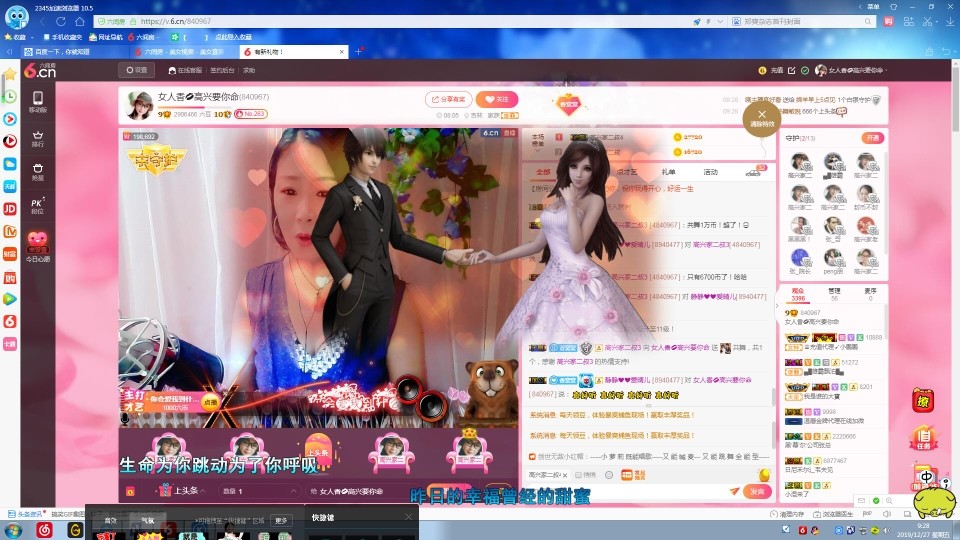This screenshot has height=540, width=960.
Task: Open the Windows Start button
Action: tap(13, 530)
